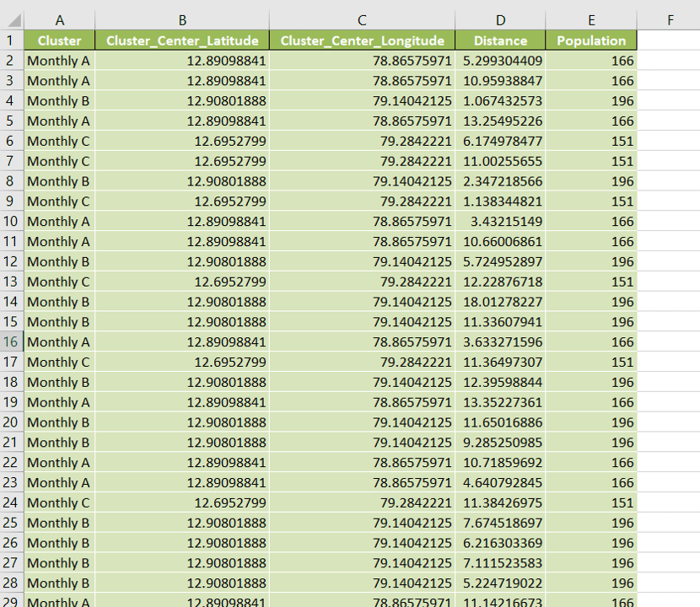The width and height of the screenshot is (700, 607).
Task: Click the Monthly C cell in row 6
Action: point(59,141)
